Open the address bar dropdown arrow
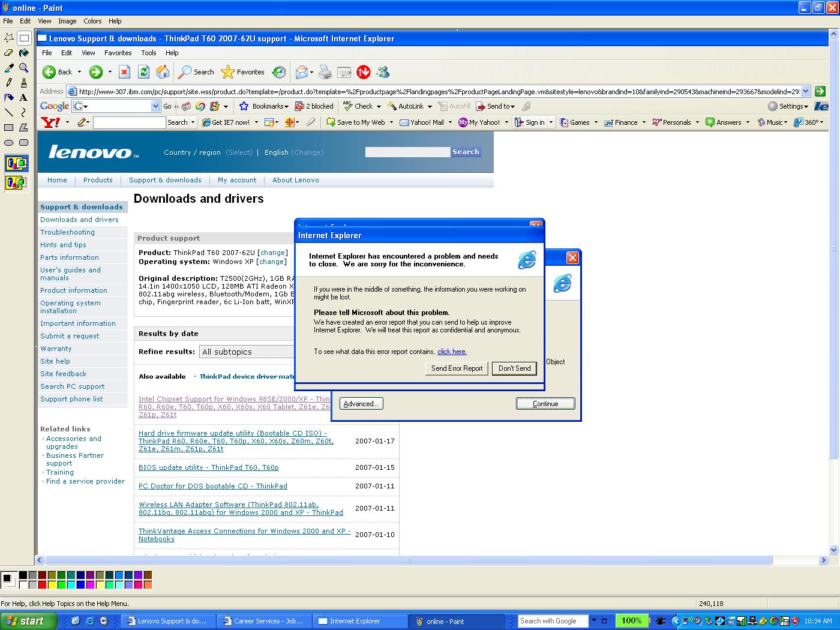Viewport: 840px width, 630px height. pos(805,91)
